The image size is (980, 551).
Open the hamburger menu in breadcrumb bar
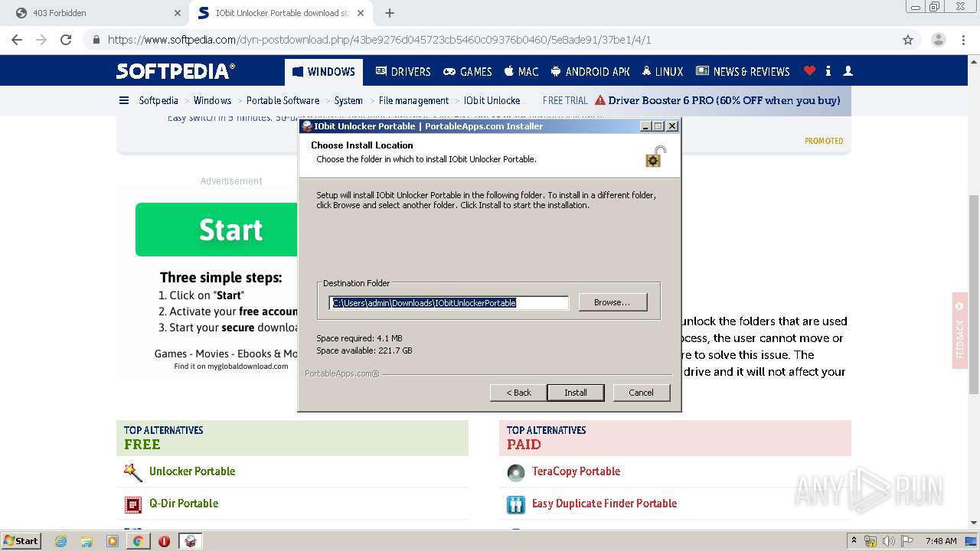coord(124,100)
